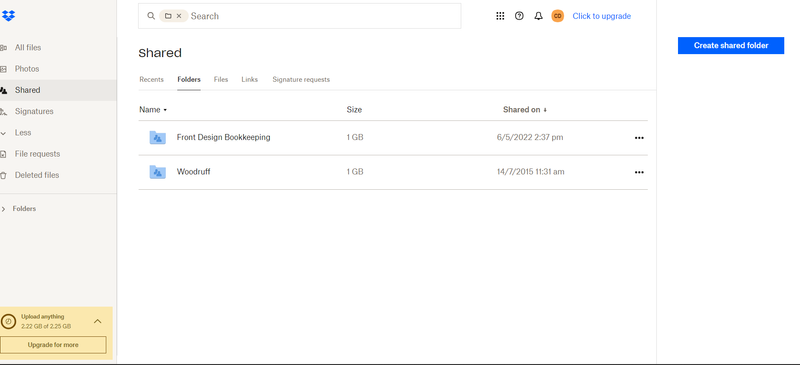Viewport: 800px width, 365px height.
Task: Click the All files sidebar icon
Action: pos(3,47)
